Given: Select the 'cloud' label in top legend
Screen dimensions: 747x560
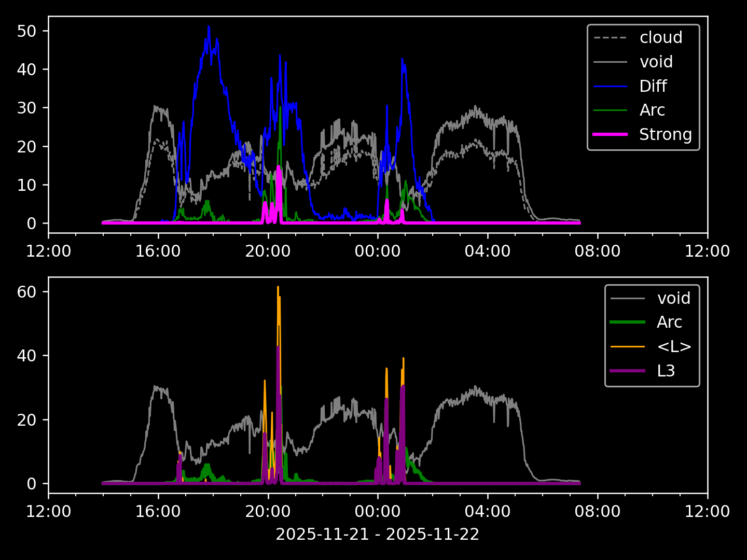Looking at the screenshot, I should click(660, 38).
